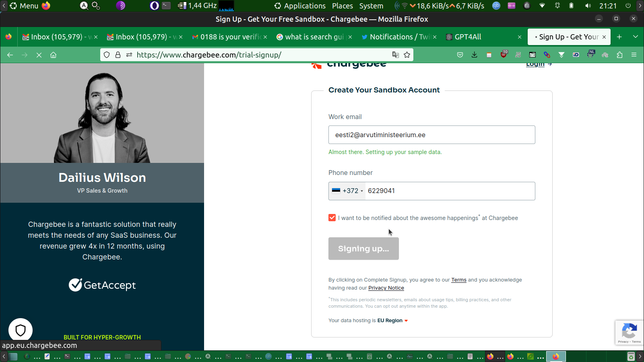Click the Chargebee logo

tap(349, 65)
